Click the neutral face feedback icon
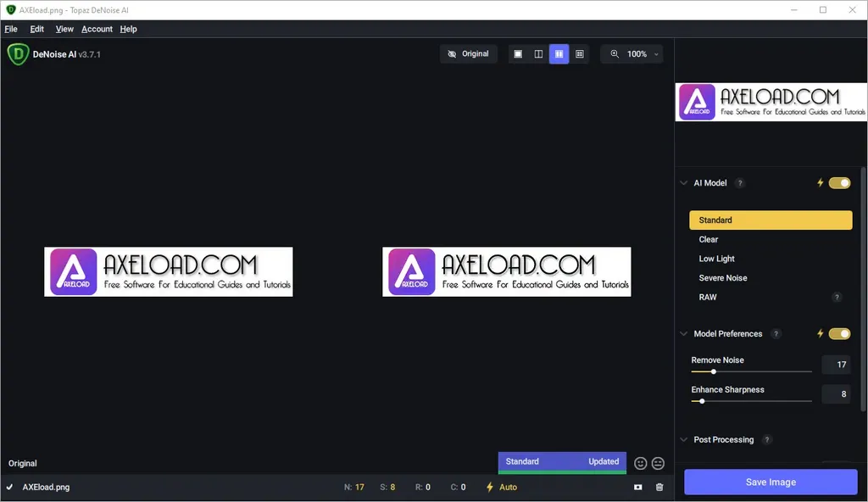 click(658, 463)
